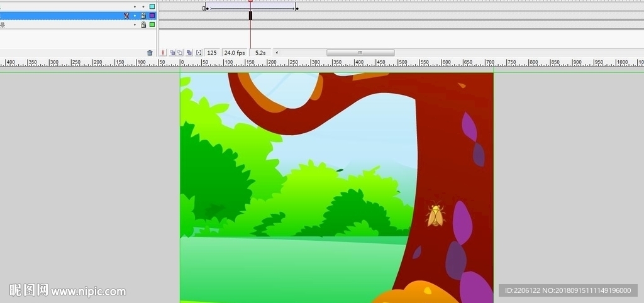The width and height of the screenshot is (644, 303).
Task: Click the horizontal timeline scrollbar thumb
Action: (x=360, y=53)
